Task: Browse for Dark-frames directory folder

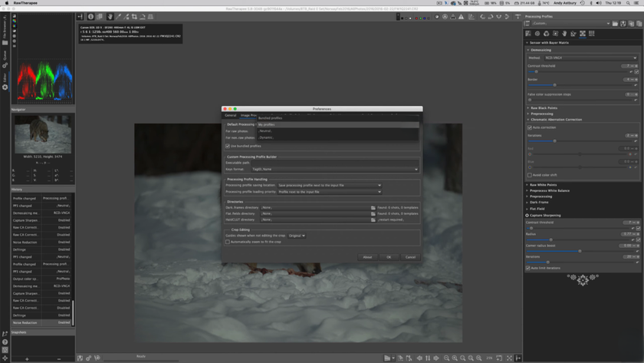Action: (x=373, y=208)
